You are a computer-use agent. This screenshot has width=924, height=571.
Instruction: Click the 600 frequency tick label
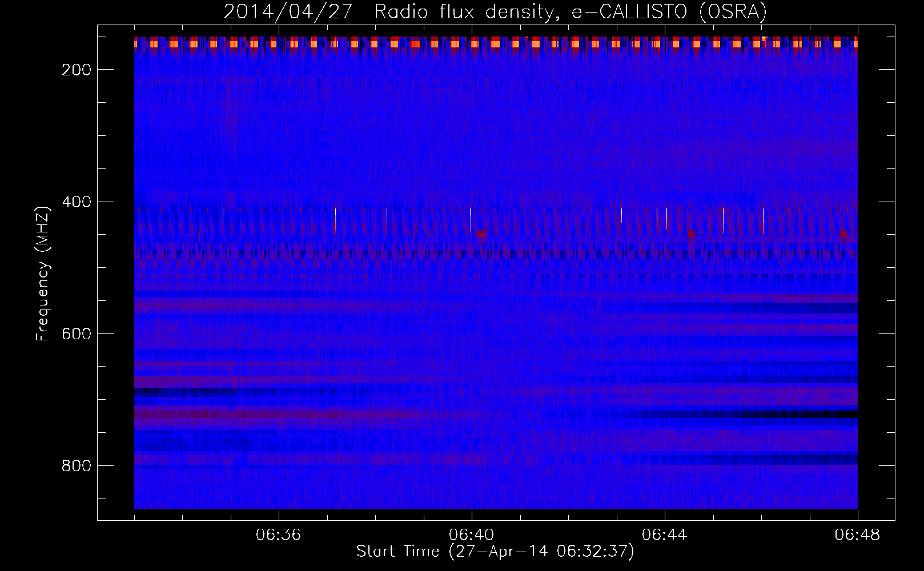(x=75, y=334)
